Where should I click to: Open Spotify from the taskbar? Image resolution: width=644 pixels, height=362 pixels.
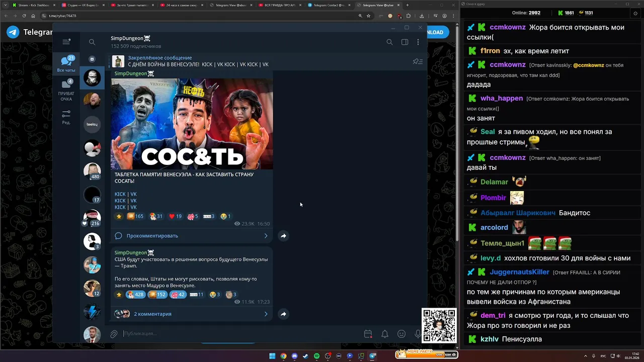[x=316, y=356]
